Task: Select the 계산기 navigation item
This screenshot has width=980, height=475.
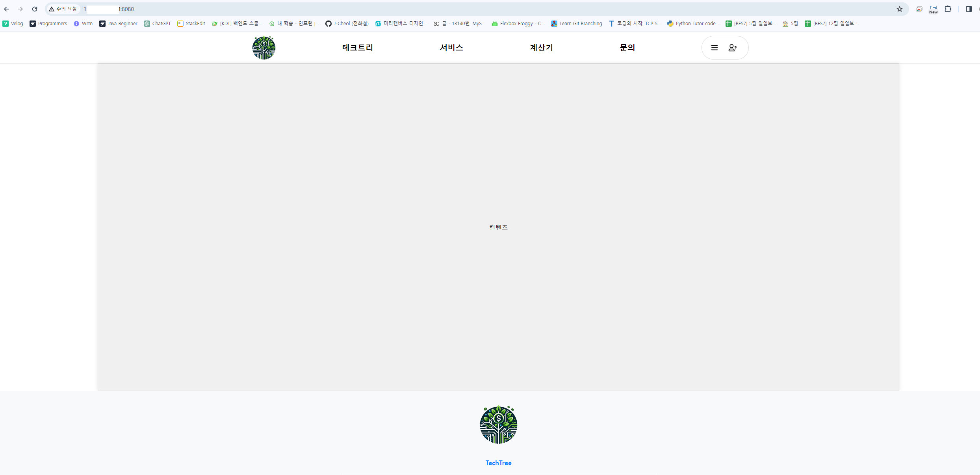Action: [x=541, y=48]
